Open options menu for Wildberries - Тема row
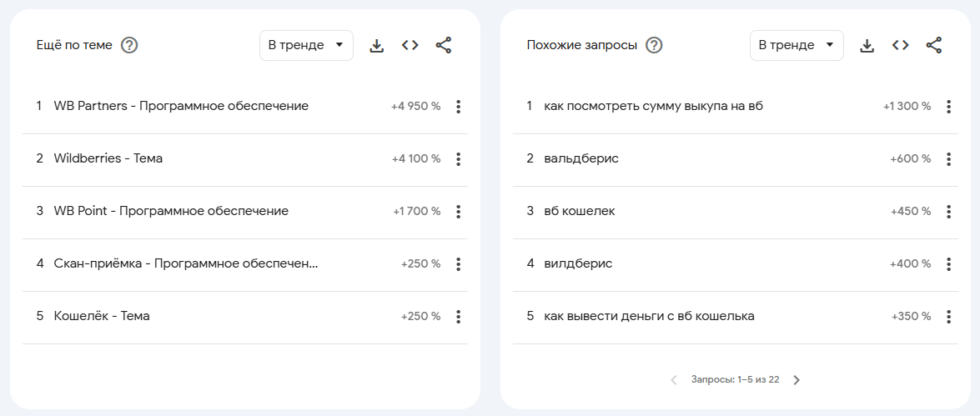 [458, 159]
